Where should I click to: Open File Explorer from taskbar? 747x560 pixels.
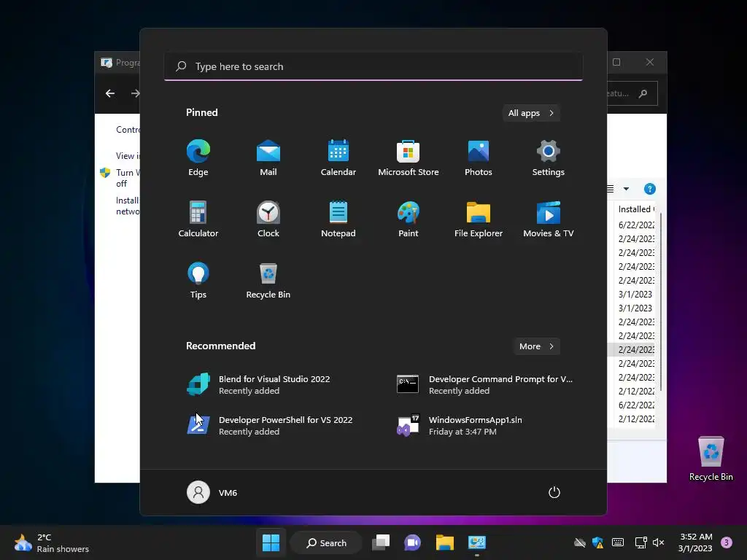[x=444, y=542]
